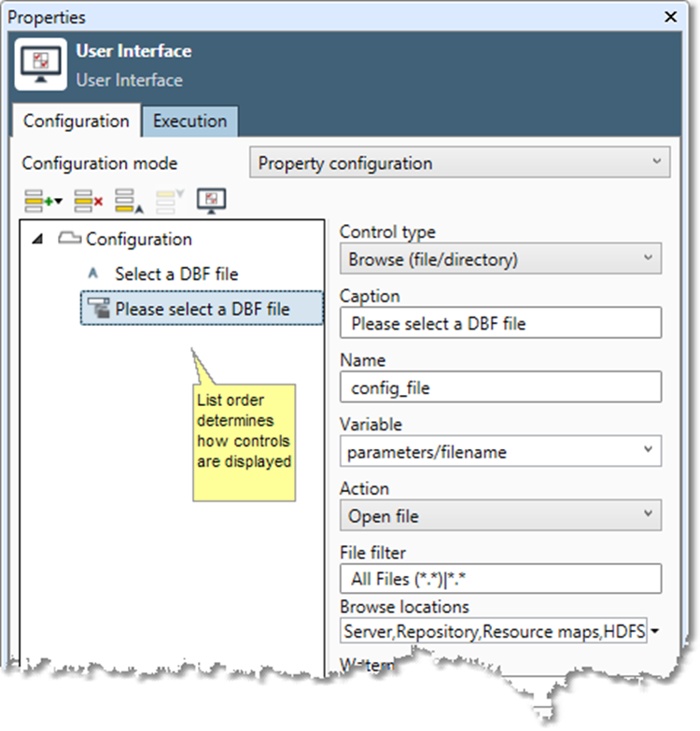
Task: Click the greyed move control down icon
Action: point(170,199)
